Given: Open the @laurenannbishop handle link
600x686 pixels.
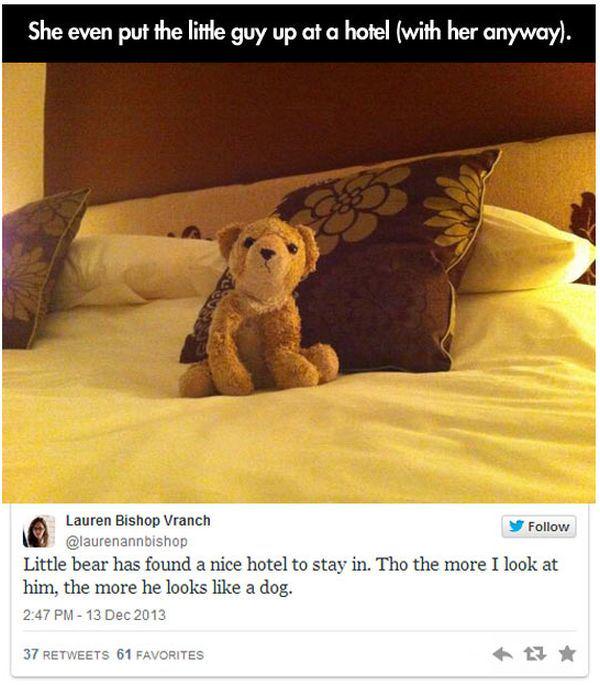Looking at the screenshot, I should coord(126,541).
